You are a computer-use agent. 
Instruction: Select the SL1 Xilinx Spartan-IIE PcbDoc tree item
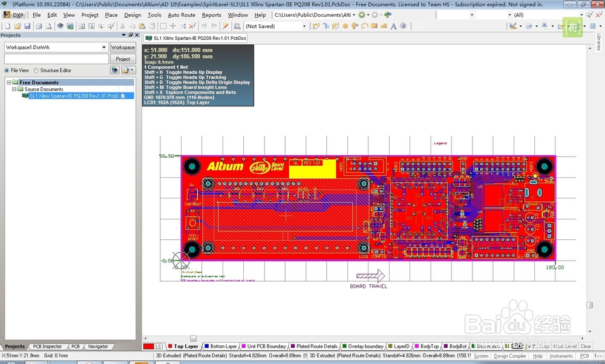77,96
